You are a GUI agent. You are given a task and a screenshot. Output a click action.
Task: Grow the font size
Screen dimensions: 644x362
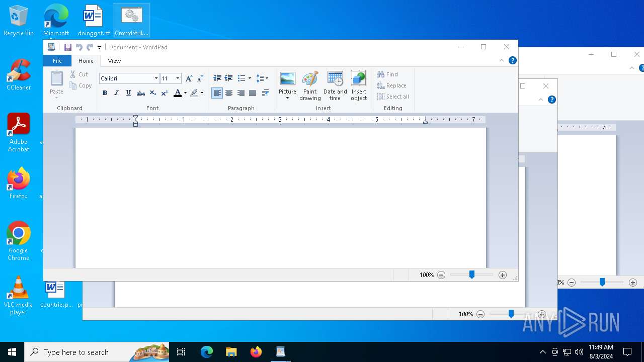(189, 78)
